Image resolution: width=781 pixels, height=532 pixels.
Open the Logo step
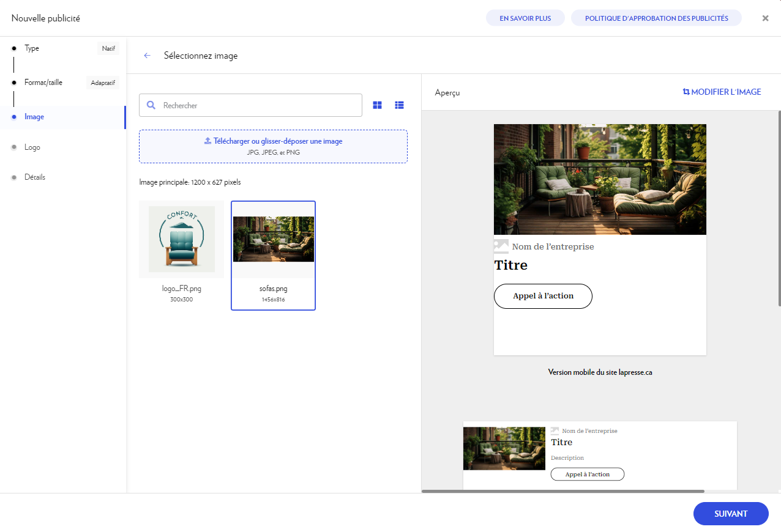(32, 147)
